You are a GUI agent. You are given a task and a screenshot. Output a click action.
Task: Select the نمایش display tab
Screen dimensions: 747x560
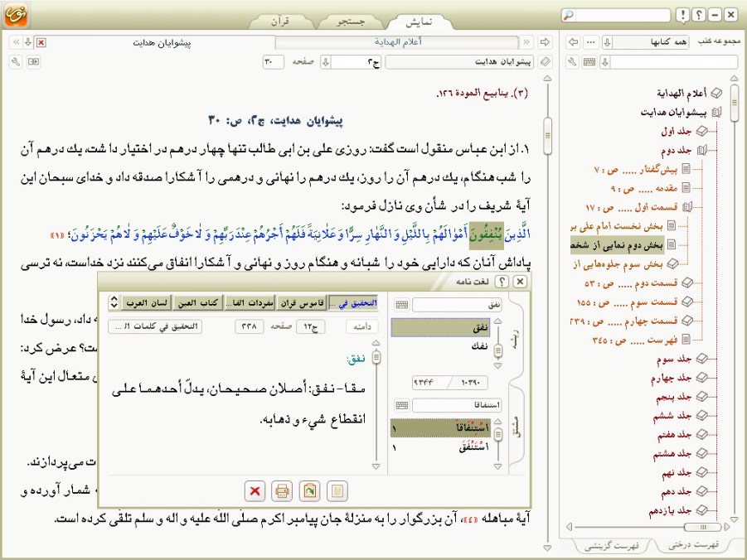coord(420,22)
